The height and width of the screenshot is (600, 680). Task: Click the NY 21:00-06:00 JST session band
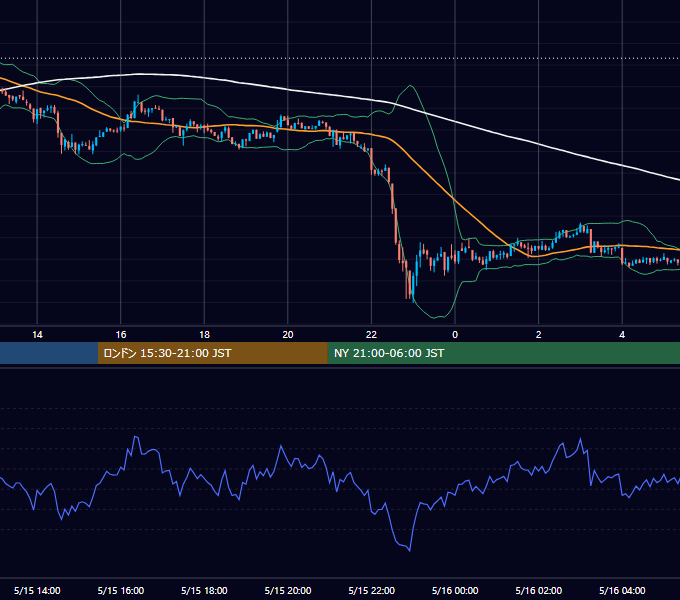(x=503, y=353)
